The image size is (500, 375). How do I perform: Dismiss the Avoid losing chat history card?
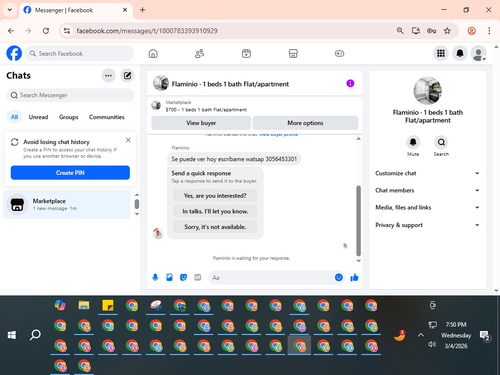click(128, 140)
